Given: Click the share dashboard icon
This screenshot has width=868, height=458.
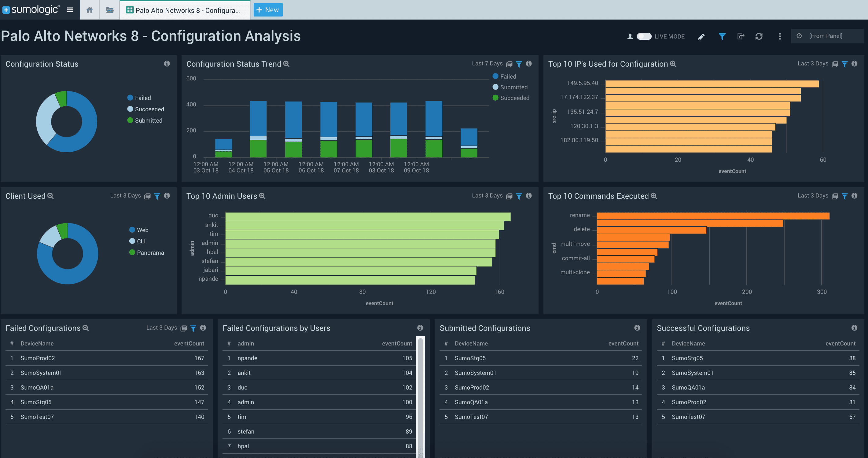Looking at the screenshot, I should 740,36.
